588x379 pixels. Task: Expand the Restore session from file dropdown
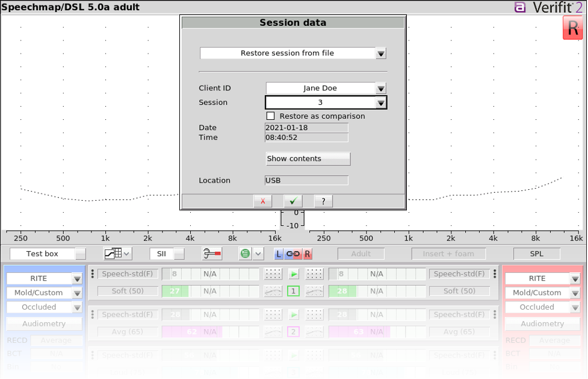[381, 54]
